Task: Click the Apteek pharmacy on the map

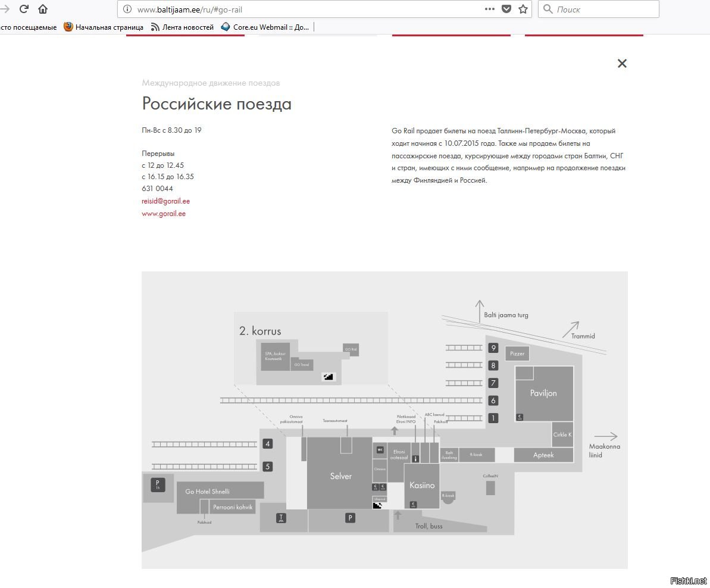Action: point(543,455)
